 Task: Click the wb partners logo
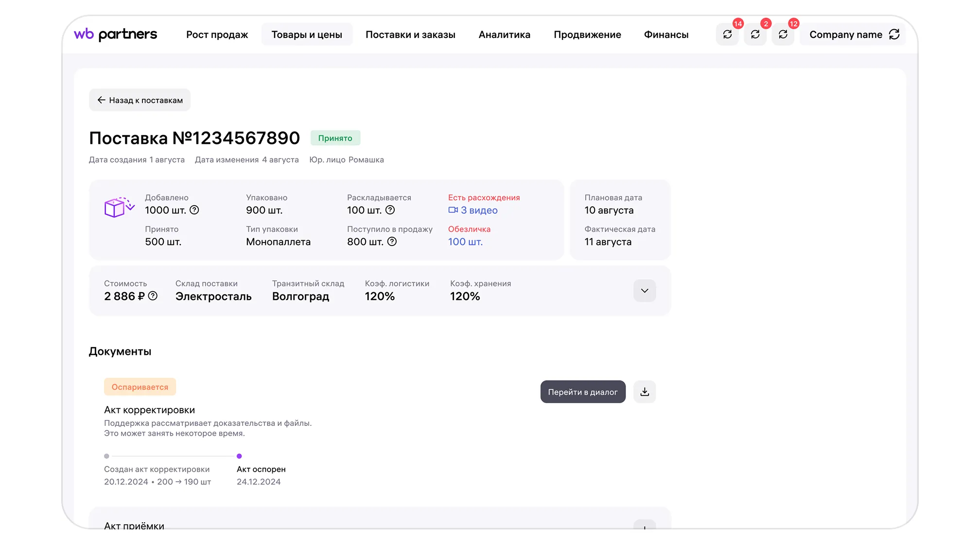tap(116, 35)
